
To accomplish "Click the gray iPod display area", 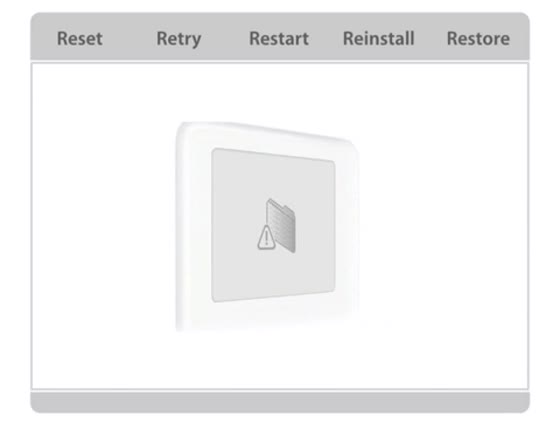I will point(273,225).
